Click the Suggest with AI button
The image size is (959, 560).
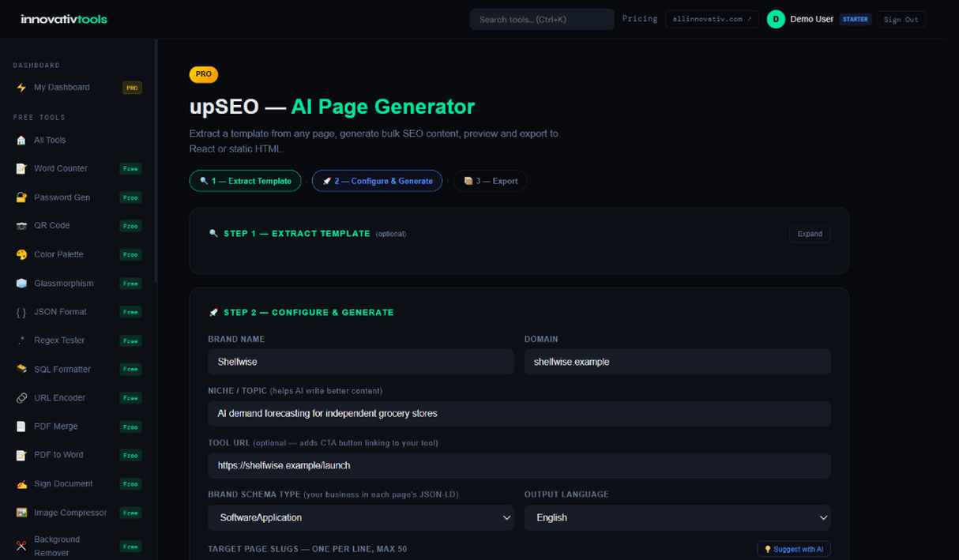tap(794, 549)
